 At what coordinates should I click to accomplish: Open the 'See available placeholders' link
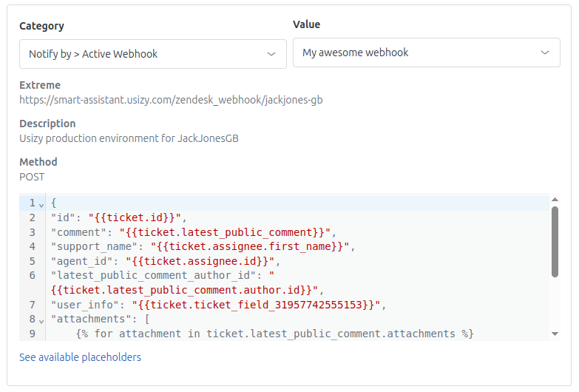pos(80,357)
